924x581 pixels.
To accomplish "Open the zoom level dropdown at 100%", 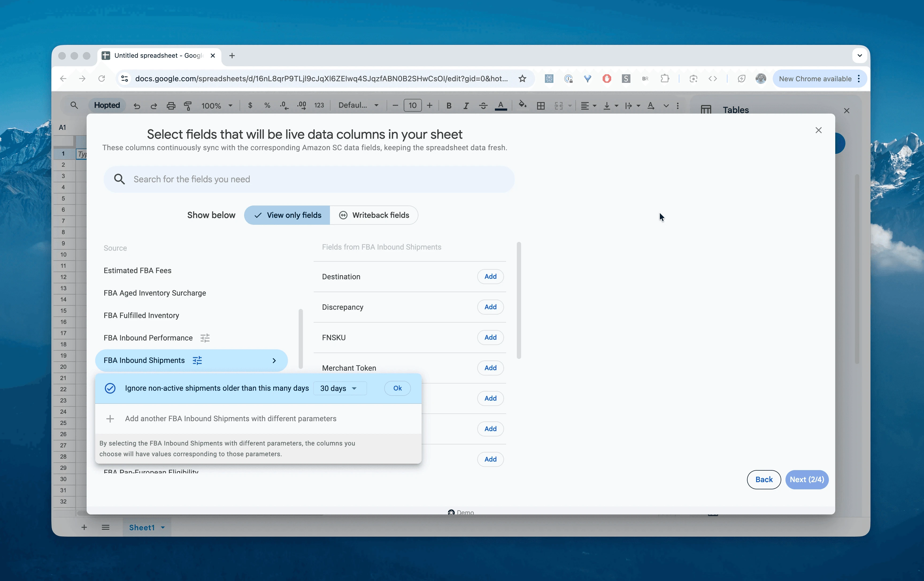I will coord(217,106).
